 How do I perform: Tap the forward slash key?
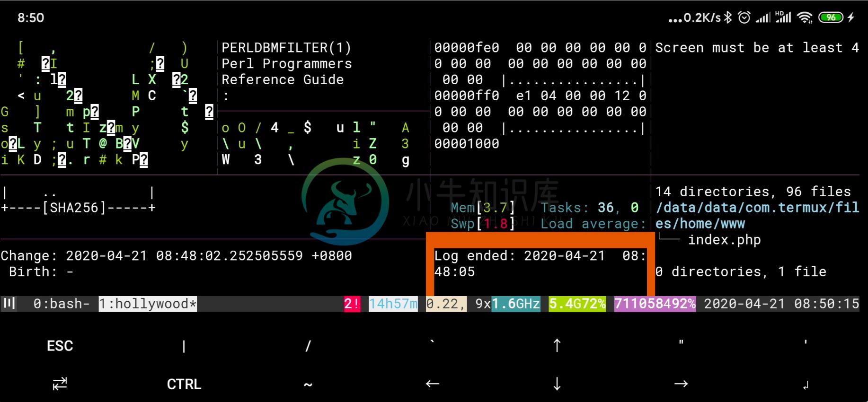(308, 346)
